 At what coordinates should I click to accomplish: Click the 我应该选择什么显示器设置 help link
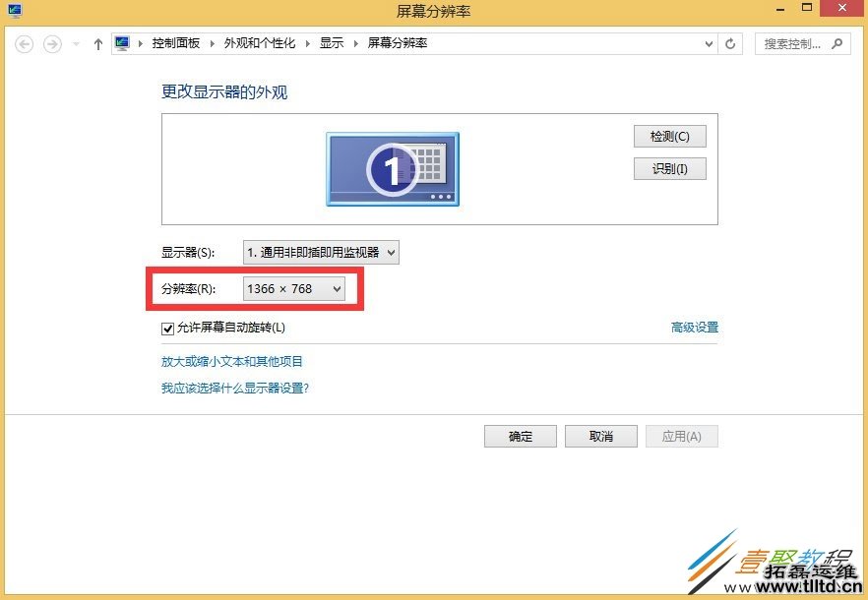point(236,388)
